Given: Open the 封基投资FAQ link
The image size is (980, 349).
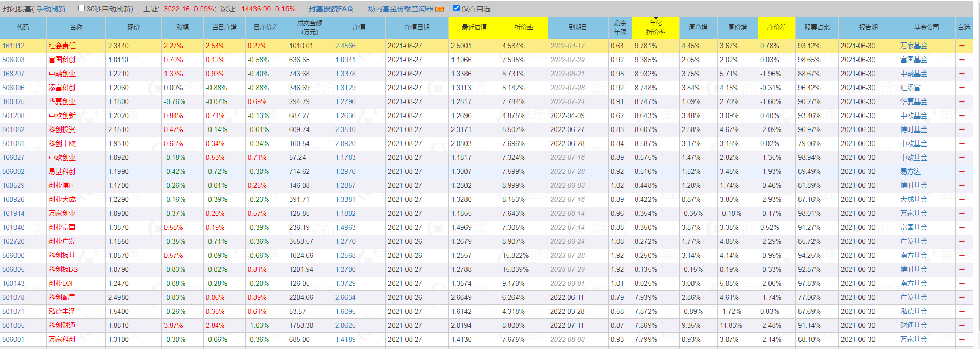Looking at the screenshot, I should (330, 9).
